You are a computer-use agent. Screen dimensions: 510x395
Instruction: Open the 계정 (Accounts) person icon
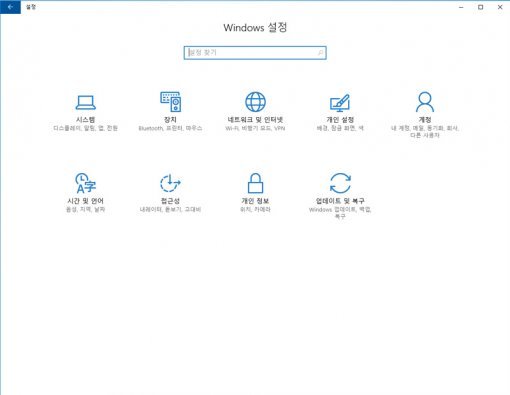425,102
